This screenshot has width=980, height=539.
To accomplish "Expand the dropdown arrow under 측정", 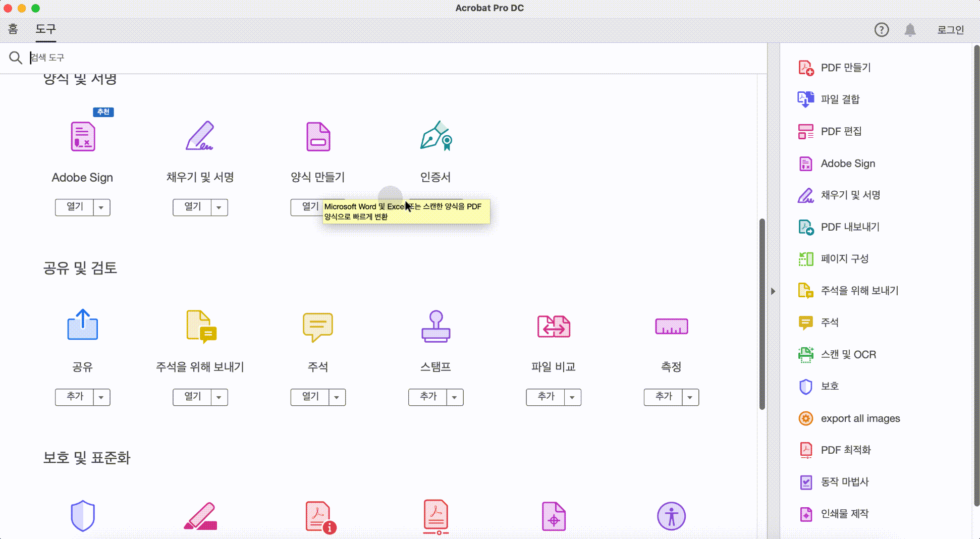I will click(x=690, y=397).
